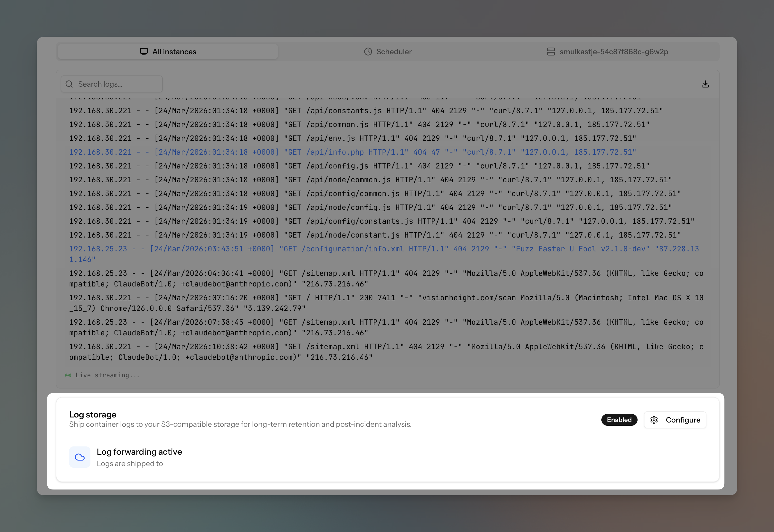Viewport: 774px width, 532px height.
Task: Click the monitor icon beside All instances
Action: point(144,52)
